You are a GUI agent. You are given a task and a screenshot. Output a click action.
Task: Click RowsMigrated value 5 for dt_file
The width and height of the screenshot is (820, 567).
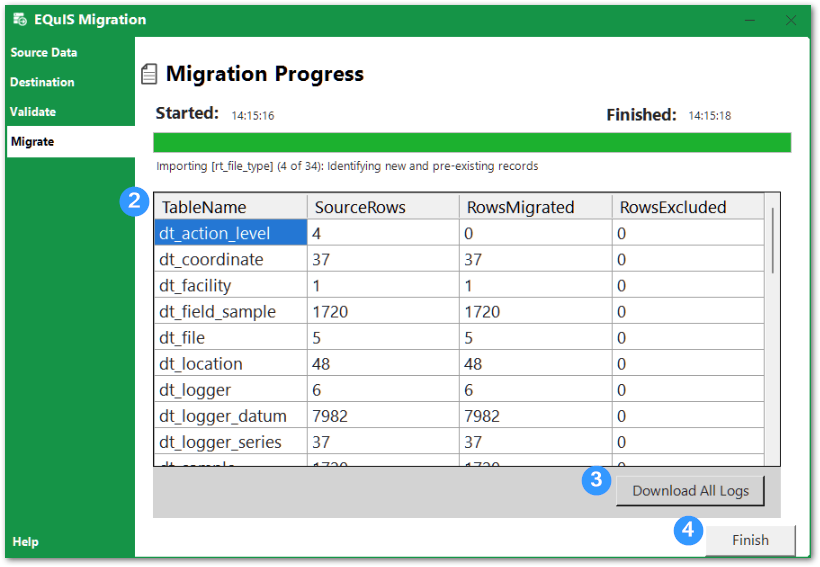pyautogui.click(x=536, y=337)
